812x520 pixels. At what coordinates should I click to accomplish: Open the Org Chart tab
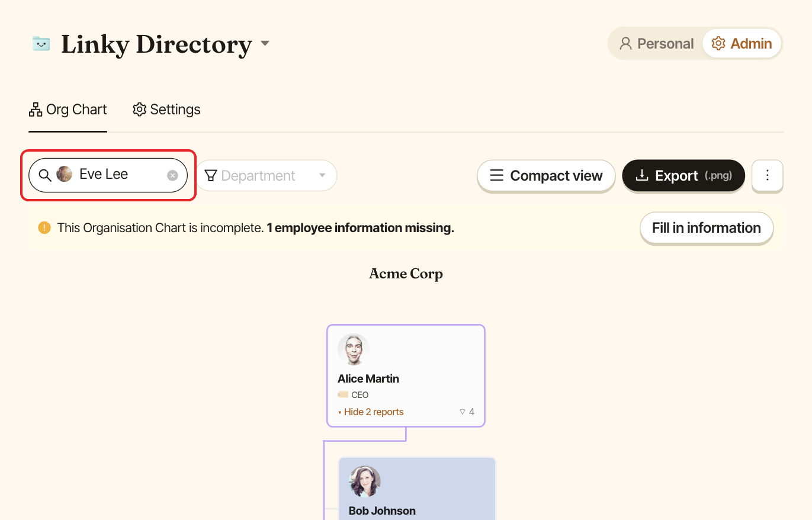(68, 110)
